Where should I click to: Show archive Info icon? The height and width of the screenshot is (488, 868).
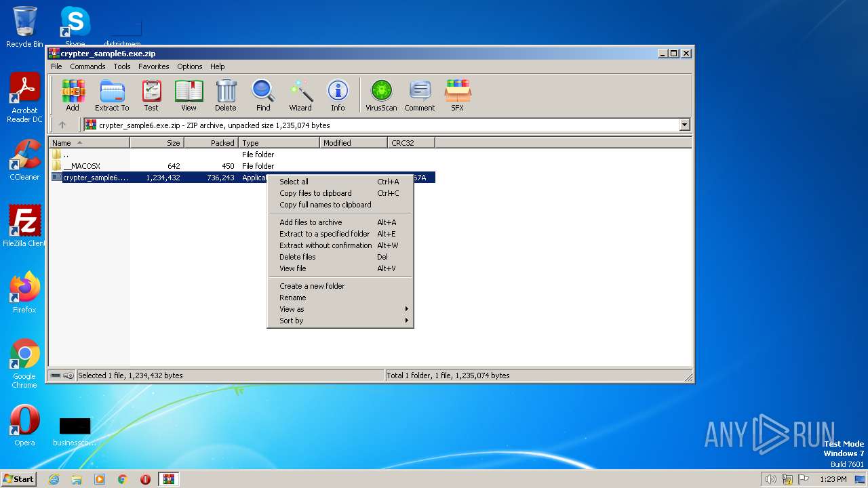(x=338, y=95)
